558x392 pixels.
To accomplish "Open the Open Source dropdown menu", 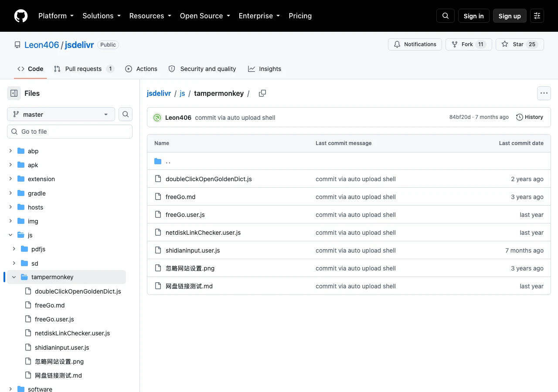I will click(x=205, y=16).
